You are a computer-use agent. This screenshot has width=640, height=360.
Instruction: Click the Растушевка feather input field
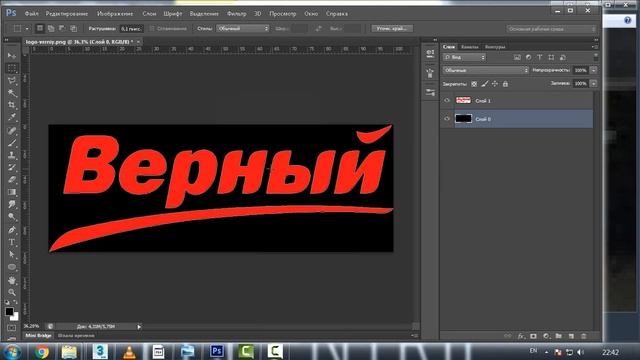click(x=131, y=29)
